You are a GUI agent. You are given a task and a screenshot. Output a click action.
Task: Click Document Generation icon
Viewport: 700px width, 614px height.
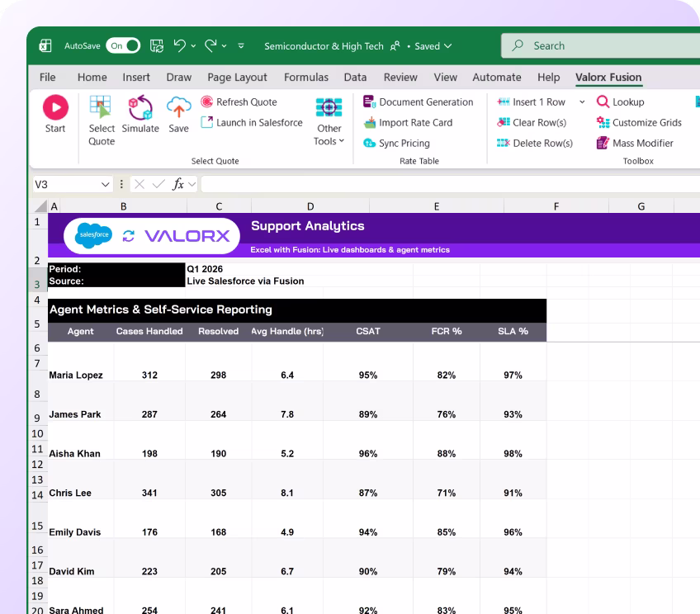(x=369, y=102)
